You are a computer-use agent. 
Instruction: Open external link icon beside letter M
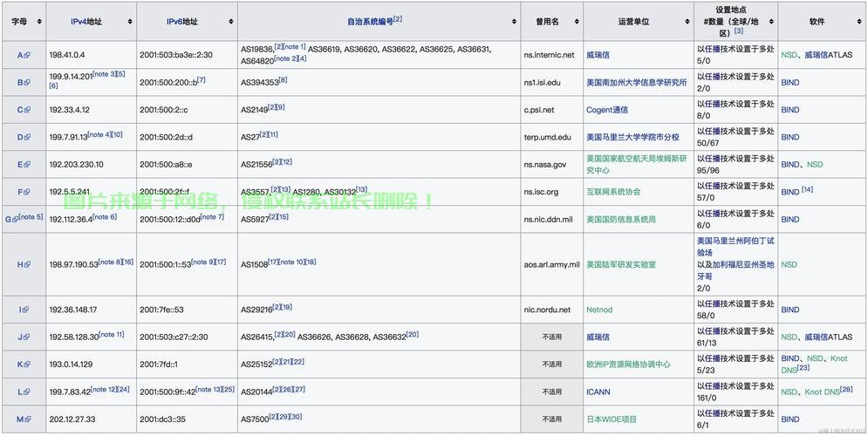click(x=28, y=419)
